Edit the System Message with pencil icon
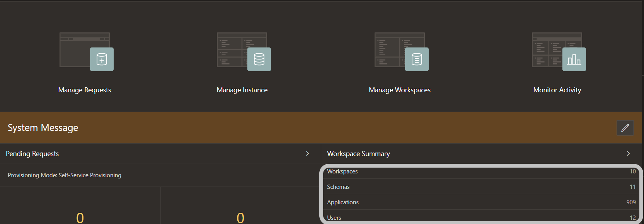Screen dimensions: 644x224 click(x=625, y=128)
